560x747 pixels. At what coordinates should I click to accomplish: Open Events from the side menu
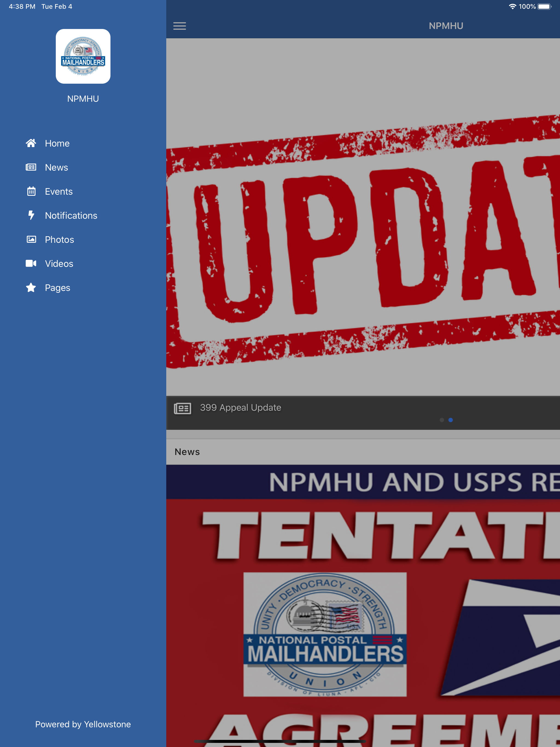click(59, 191)
